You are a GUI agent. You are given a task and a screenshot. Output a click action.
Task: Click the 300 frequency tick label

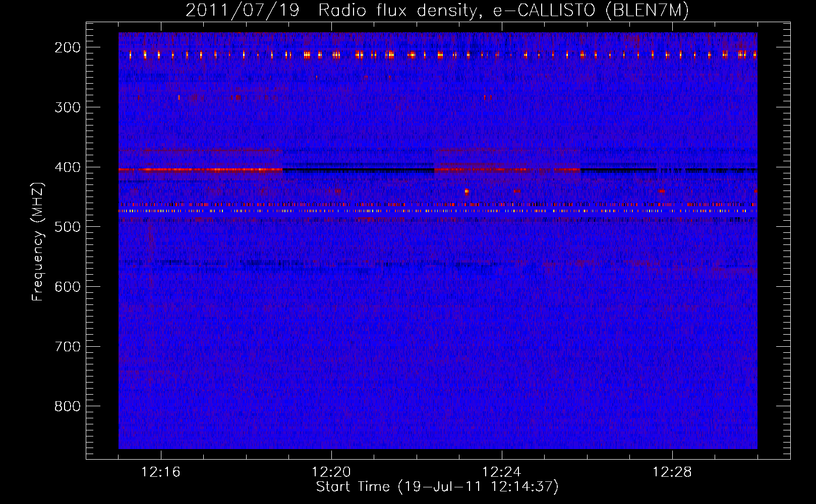[68, 107]
